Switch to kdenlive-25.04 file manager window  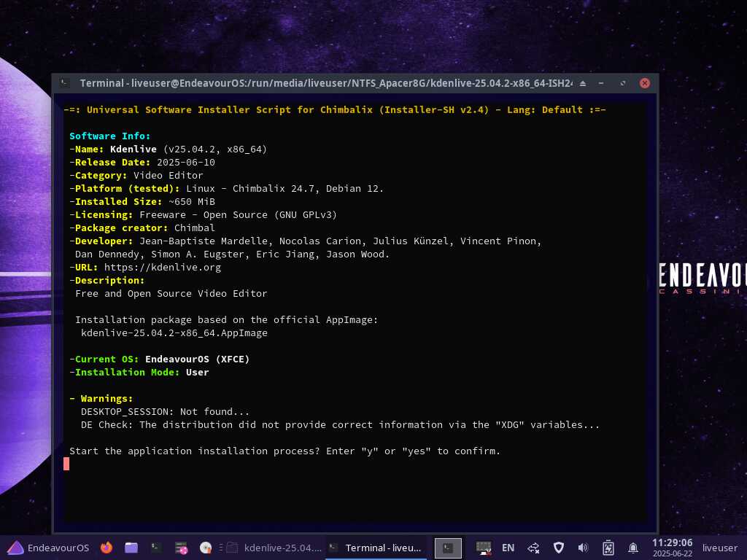[x=274, y=548]
